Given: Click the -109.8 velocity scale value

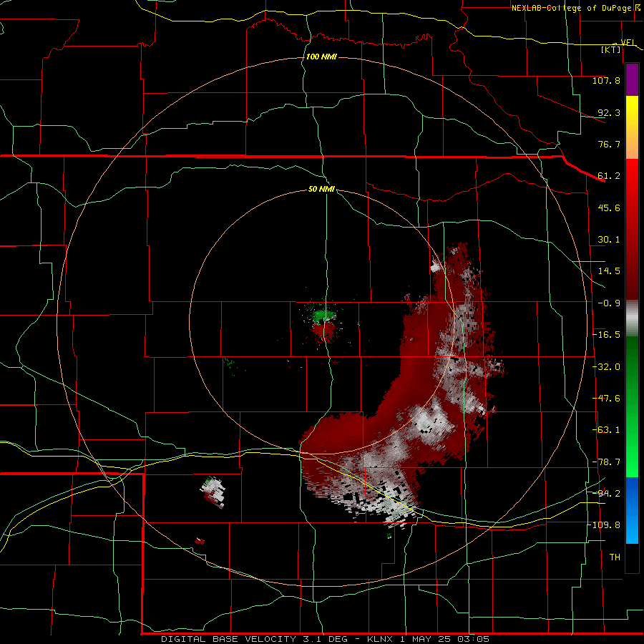Looking at the screenshot, I should coord(605,525).
